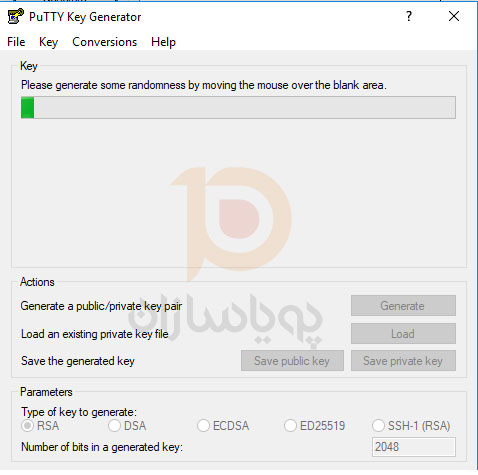Image resolution: width=478 pixels, height=475 pixels.
Task: Open the Key menu
Action: pos(48,42)
